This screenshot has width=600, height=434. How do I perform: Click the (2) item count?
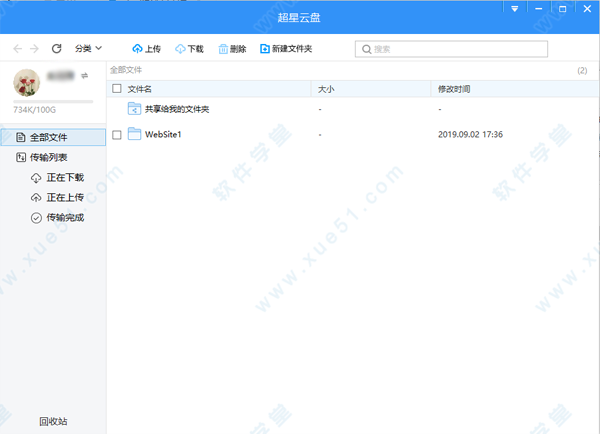(582, 70)
